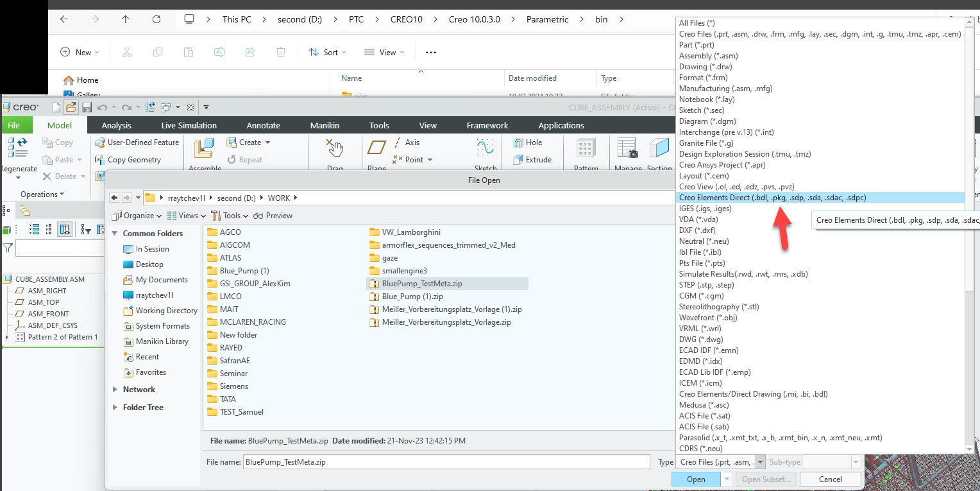Toggle the Preview pane in File Open

pos(273,216)
